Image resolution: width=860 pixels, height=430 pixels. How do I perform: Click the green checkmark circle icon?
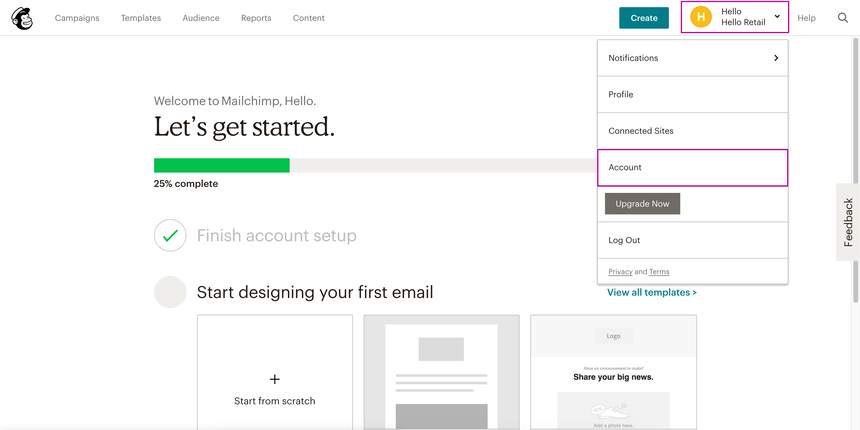tap(170, 236)
